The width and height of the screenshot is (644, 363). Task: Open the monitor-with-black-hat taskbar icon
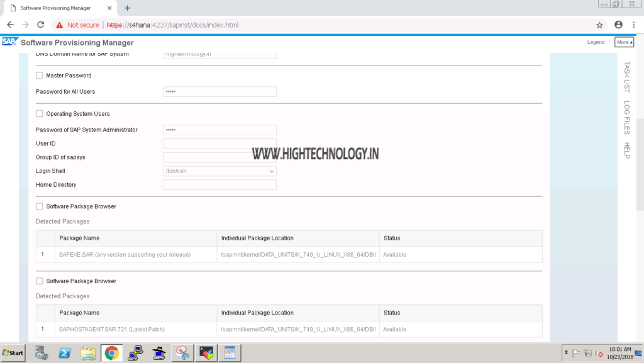159,353
